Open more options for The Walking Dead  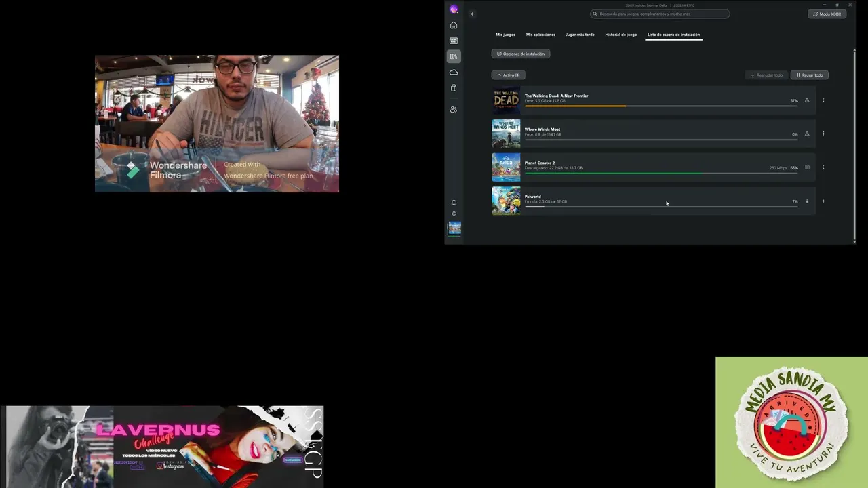click(x=823, y=100)
